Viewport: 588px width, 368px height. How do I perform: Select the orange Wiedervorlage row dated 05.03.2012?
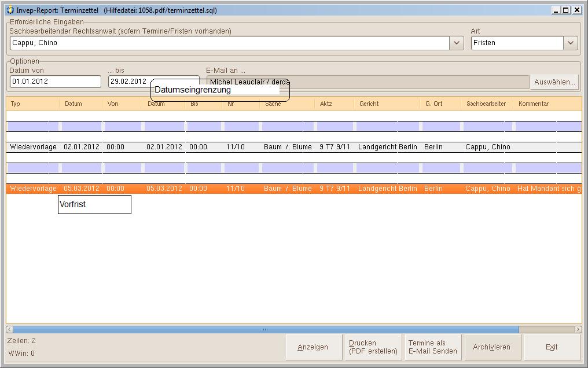click(x=294, y=189)
